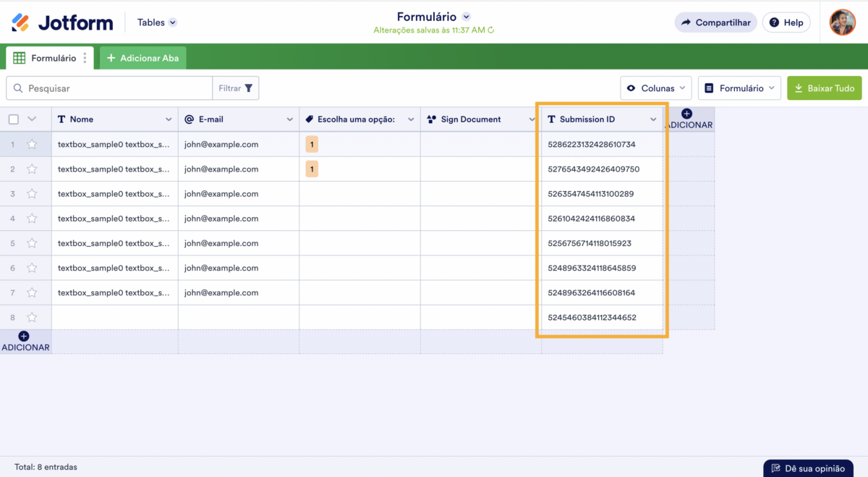This screenshot has width=868, height=477.
Task: Click the save-status refresh icon
Action: [491, 30]
